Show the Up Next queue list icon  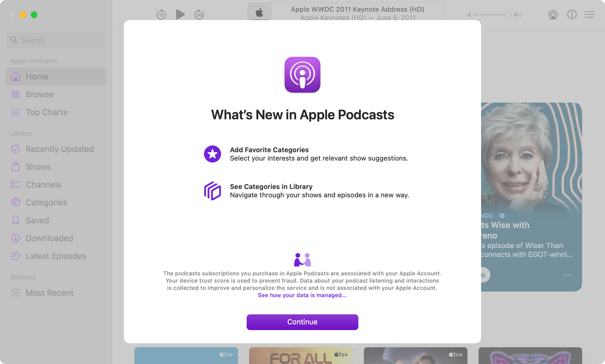(x=589, y=15)
